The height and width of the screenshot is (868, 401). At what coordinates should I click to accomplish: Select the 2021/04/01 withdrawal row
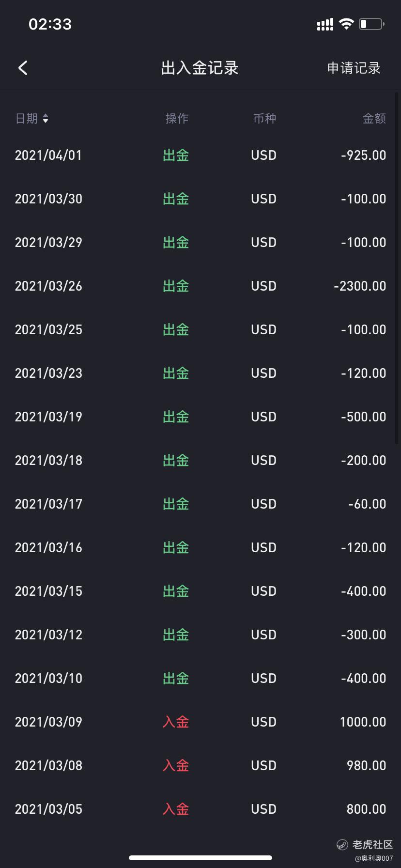[x=200, y=155]
